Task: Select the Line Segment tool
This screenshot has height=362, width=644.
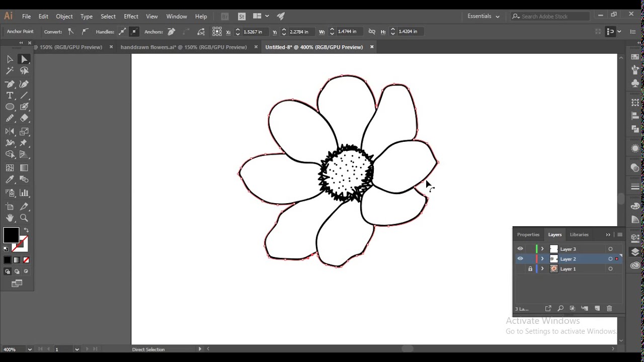Action: pos(24,96)
